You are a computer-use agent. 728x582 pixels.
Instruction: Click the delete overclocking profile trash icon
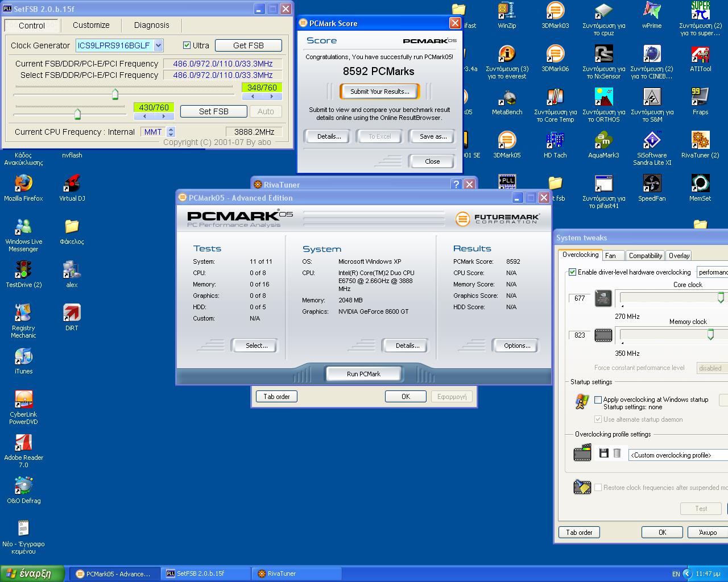[617, 453]
